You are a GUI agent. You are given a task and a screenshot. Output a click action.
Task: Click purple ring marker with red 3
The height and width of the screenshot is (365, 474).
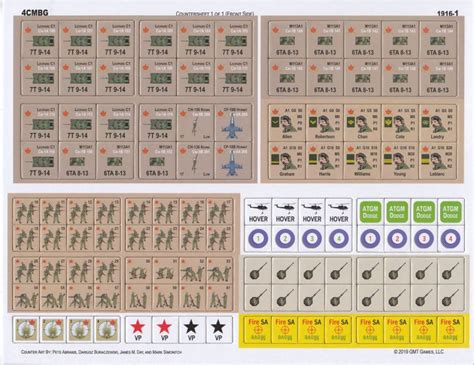(424, 239)
